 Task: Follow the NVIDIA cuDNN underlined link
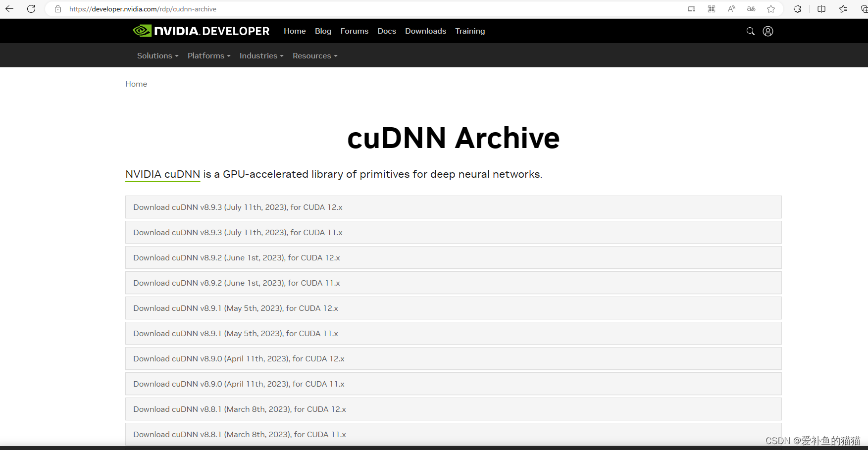(162, 174)
